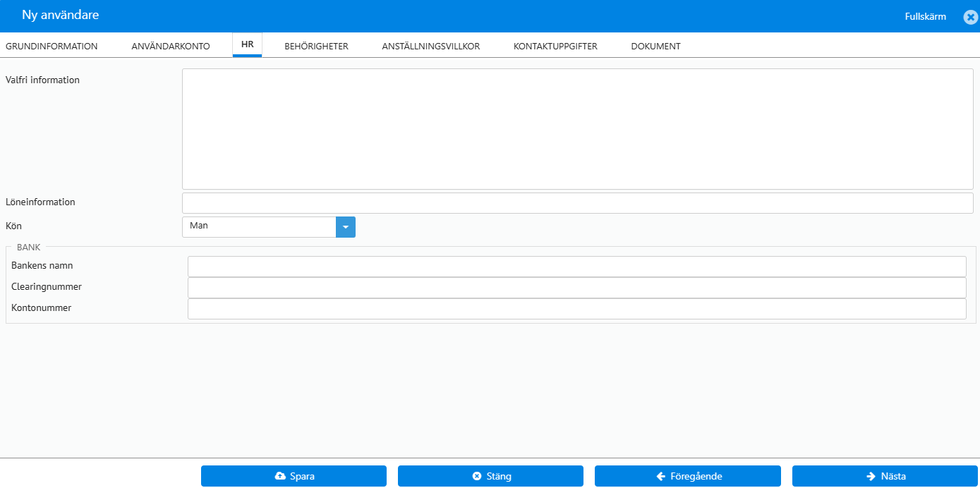The height and width of the screenshot is (488, 980).
Task: Go back with the Föregående button
Action: (688, 476)
